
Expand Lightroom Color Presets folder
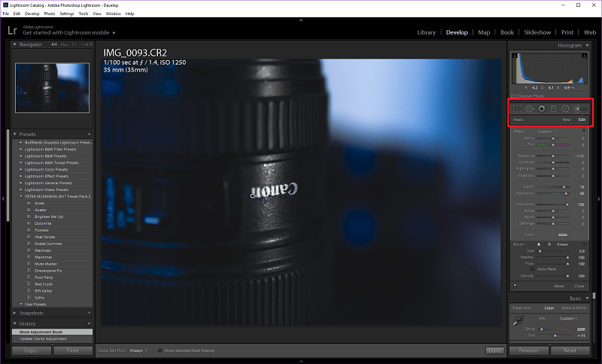coord(21,169)
